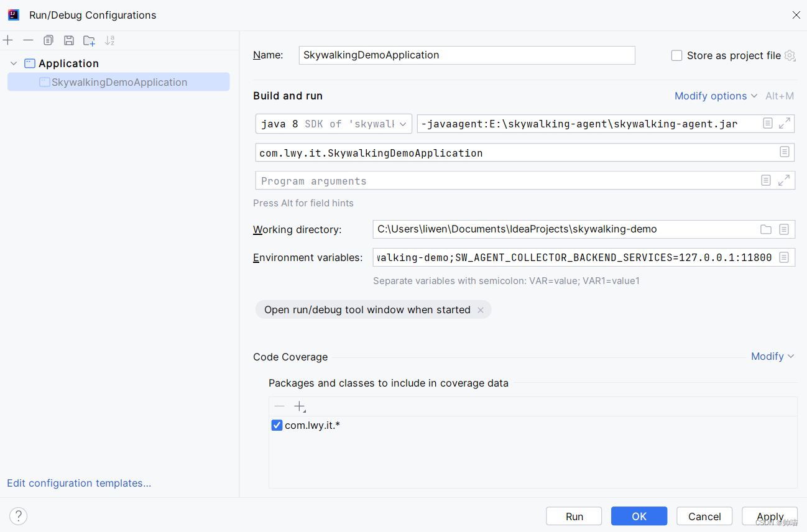This screenshot has width=807, height=532.
Task: Confirm with the OK button
Action: click(639, 516)
